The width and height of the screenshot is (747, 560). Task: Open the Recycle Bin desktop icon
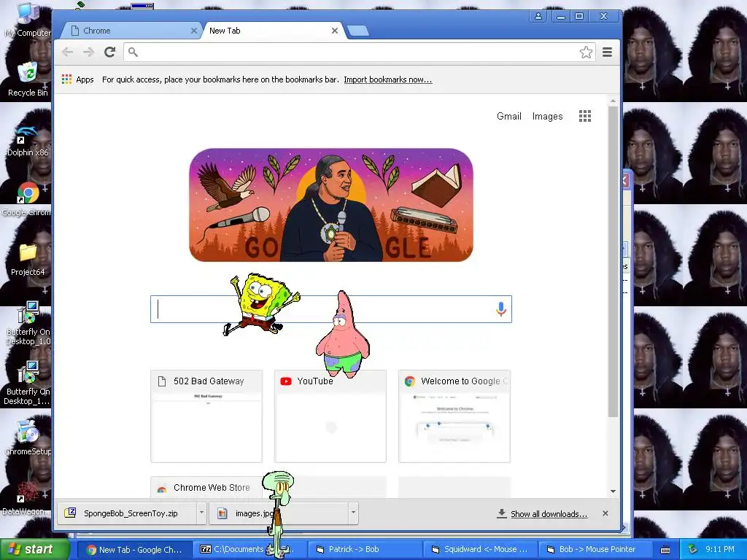(28, 79)
